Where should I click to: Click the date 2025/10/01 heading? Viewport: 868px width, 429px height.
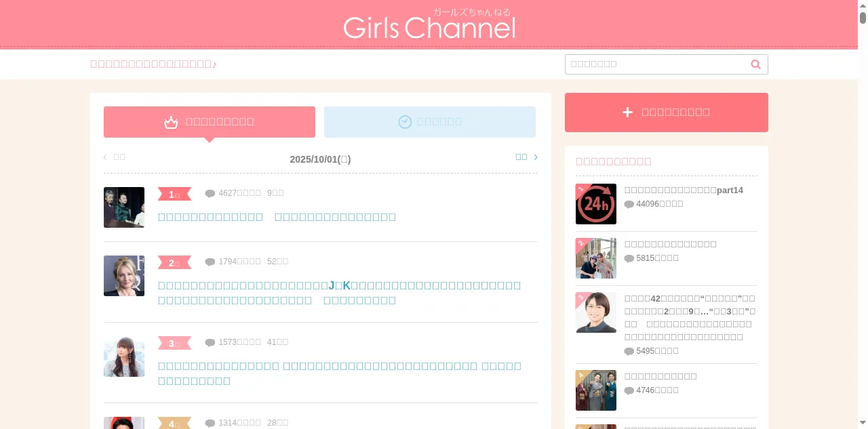click(x=320, y=159)
